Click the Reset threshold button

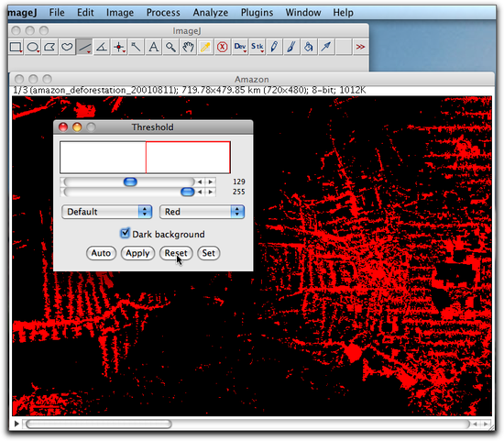(x=176, y=253)
